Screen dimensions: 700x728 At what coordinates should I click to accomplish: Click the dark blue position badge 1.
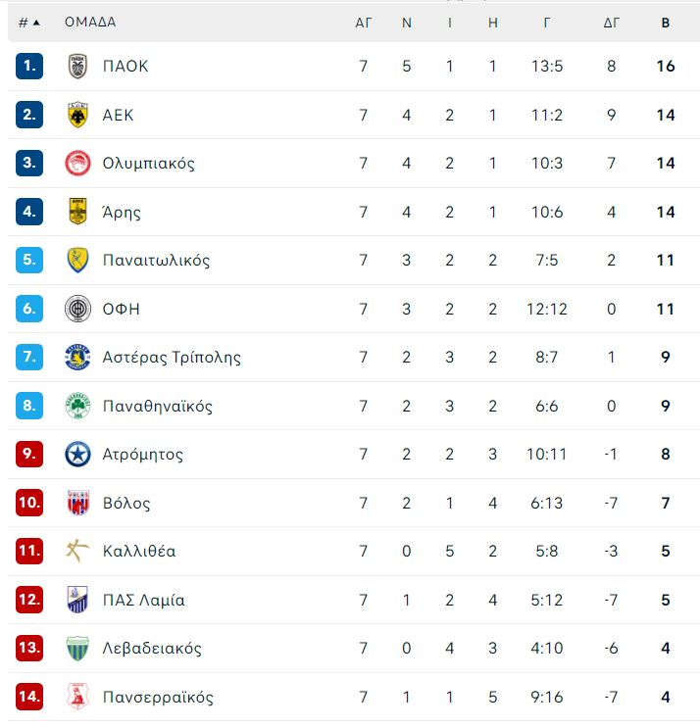[x=29, y=66]
